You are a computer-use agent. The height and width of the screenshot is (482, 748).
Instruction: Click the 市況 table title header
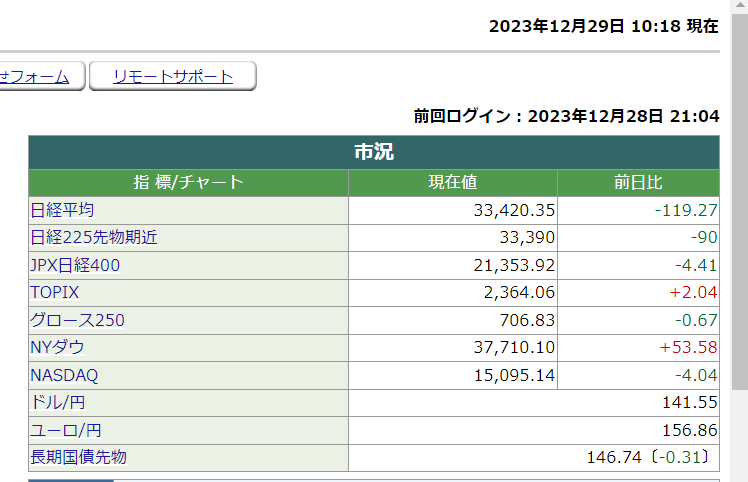(374, 152)
